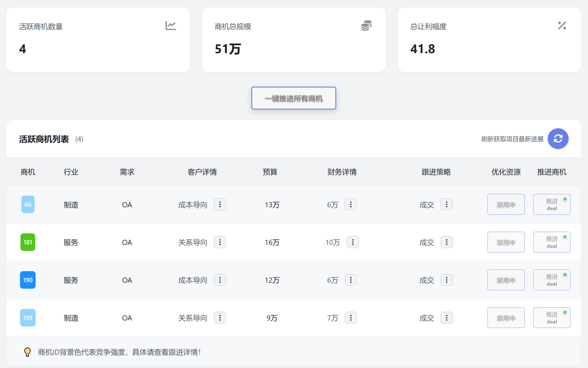Click the line chart icon on 活跃商机数量 card
This screenshot has height=368, width=588.
(x=171, y=26)
